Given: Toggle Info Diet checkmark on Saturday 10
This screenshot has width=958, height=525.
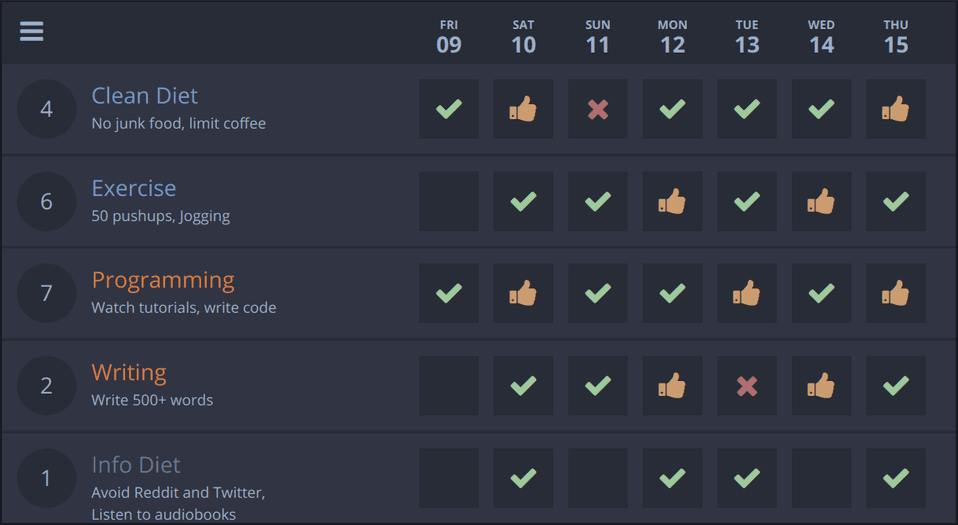Looking at the screenshot, I should pos(523,478).
